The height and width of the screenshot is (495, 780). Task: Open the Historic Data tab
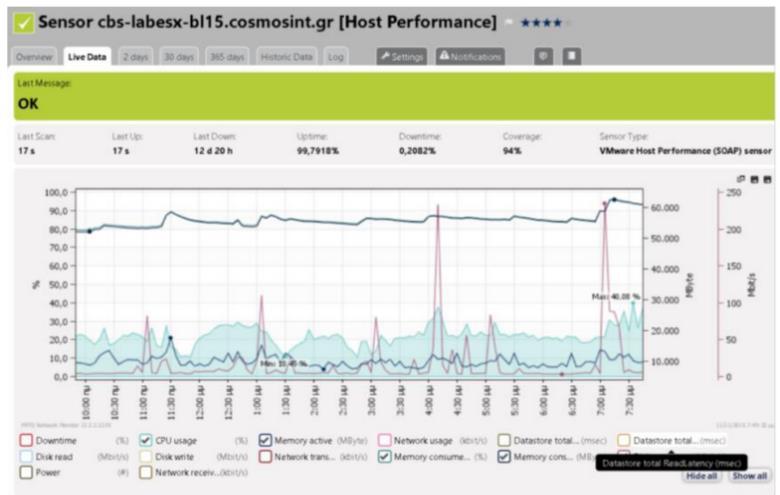pos(286,57)
